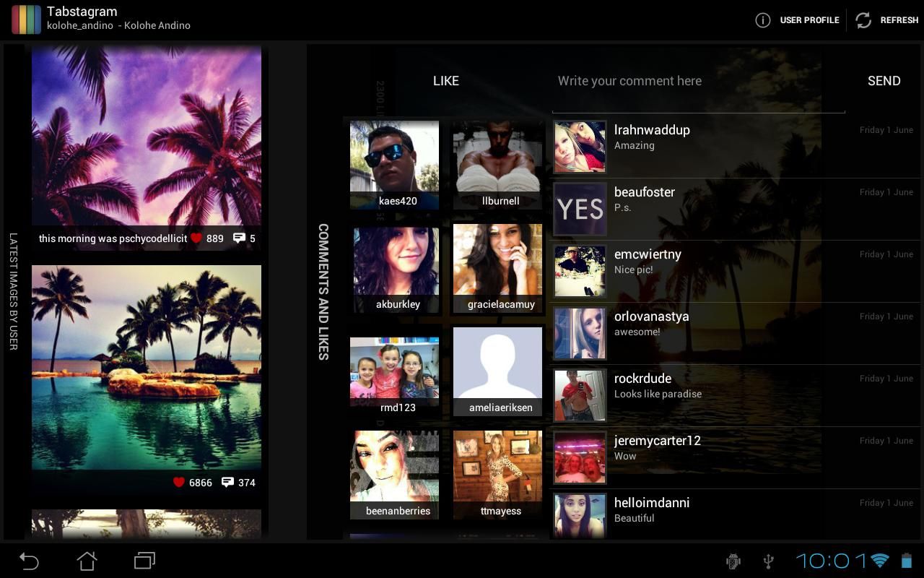Viewport: 924px width, 578px height.
Task: Tap the Tabstagram striped app logo
Action: [26, 20]
